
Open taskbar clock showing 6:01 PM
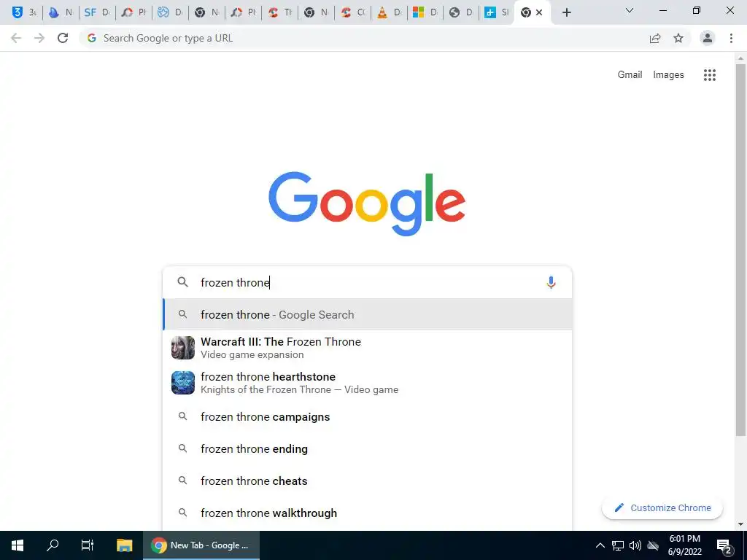click(x=684, y=545)
